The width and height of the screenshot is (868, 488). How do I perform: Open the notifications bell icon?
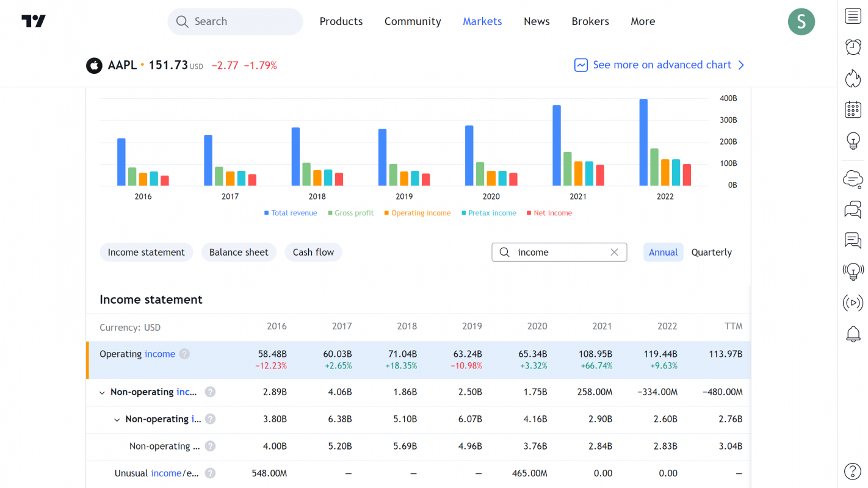tap(853, 334)
